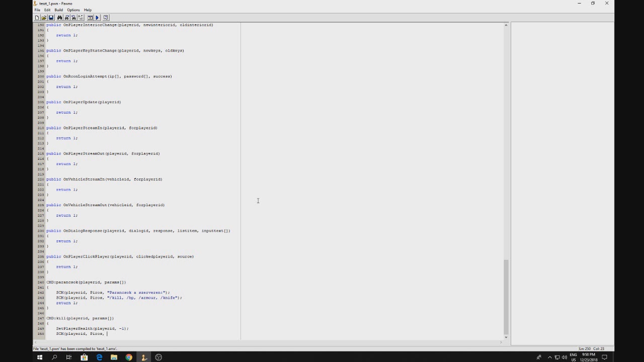Click the Ln 250 Col 23 status indicator
The height and width of the screenshot is (362, 644).
(592, 348)
